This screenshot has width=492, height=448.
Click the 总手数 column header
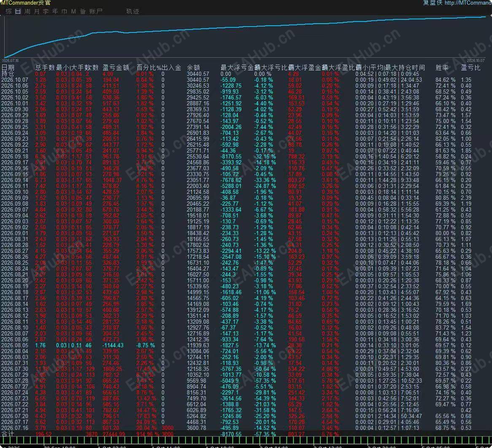click(x=45, y=67)
